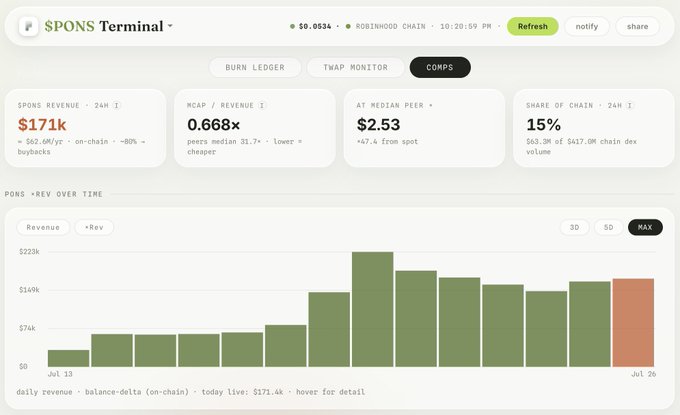
Task: Click '$63.3M of $417.0M chain dex volume'
Action: click(582, 147)
